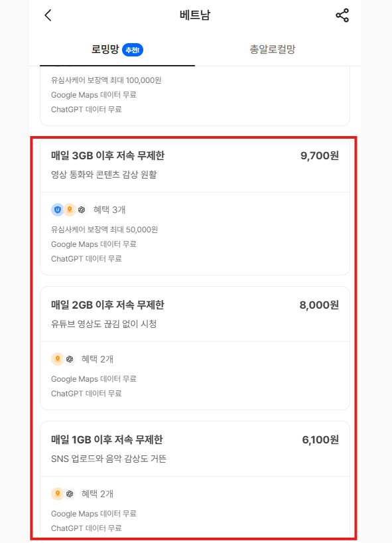The image size is (392, 543).
Task: Switch to the 로밍망 tab
Action: coord(117,50)
